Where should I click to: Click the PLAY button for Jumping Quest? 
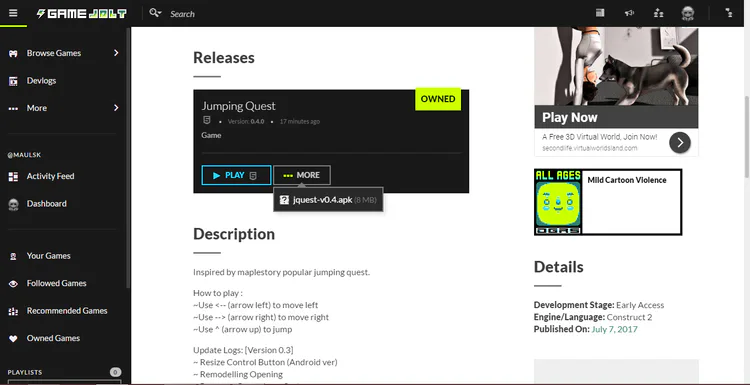point(236,175)
